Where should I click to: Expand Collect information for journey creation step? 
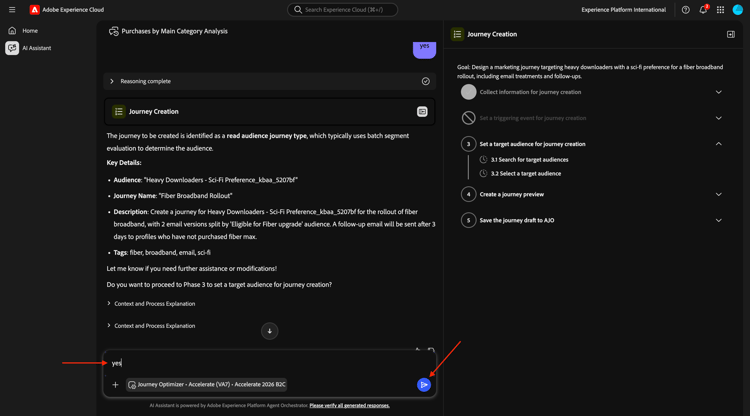718,92
